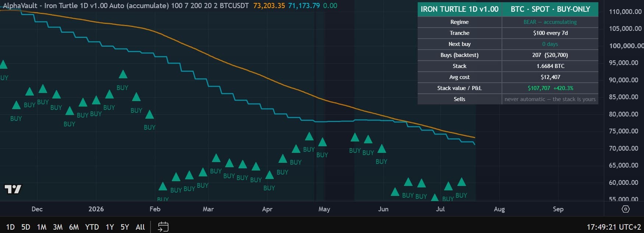The image size is (644, 233).
Task: Click the green indicator value 0.00
Action: coord(330,6)
